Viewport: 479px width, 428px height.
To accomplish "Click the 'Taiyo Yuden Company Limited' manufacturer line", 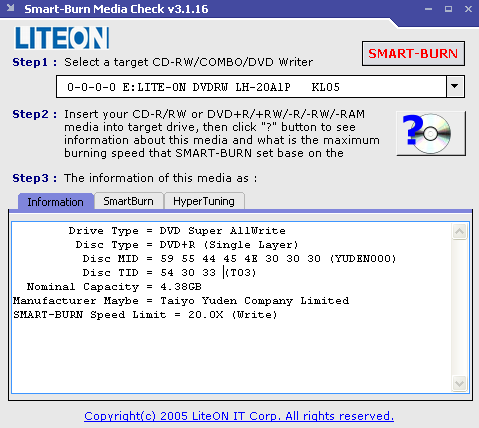I will pos(181,301).
